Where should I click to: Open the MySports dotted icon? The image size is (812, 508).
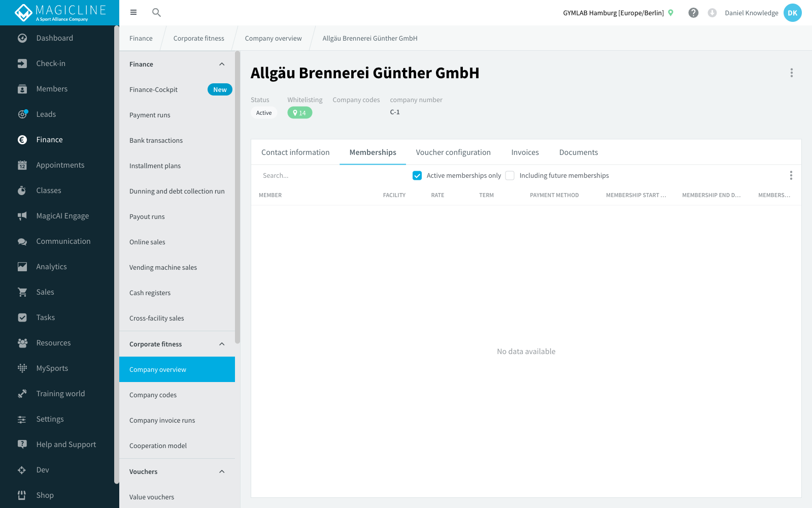[22, 368]
